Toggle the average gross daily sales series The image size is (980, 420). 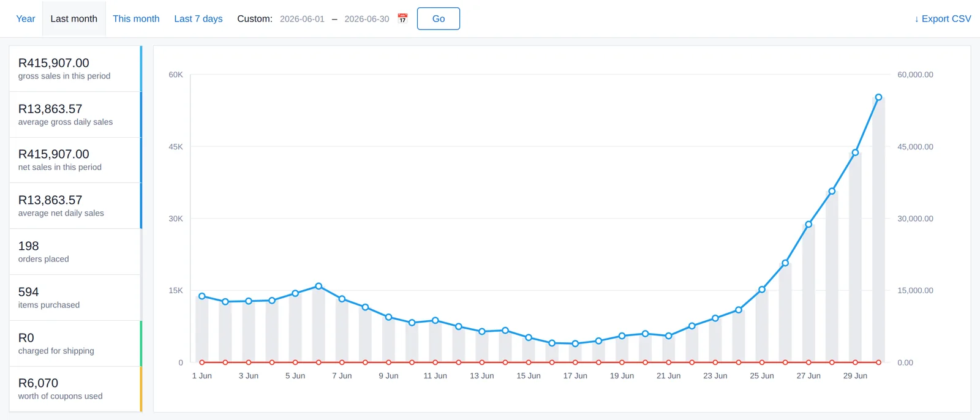click(75, 114)
